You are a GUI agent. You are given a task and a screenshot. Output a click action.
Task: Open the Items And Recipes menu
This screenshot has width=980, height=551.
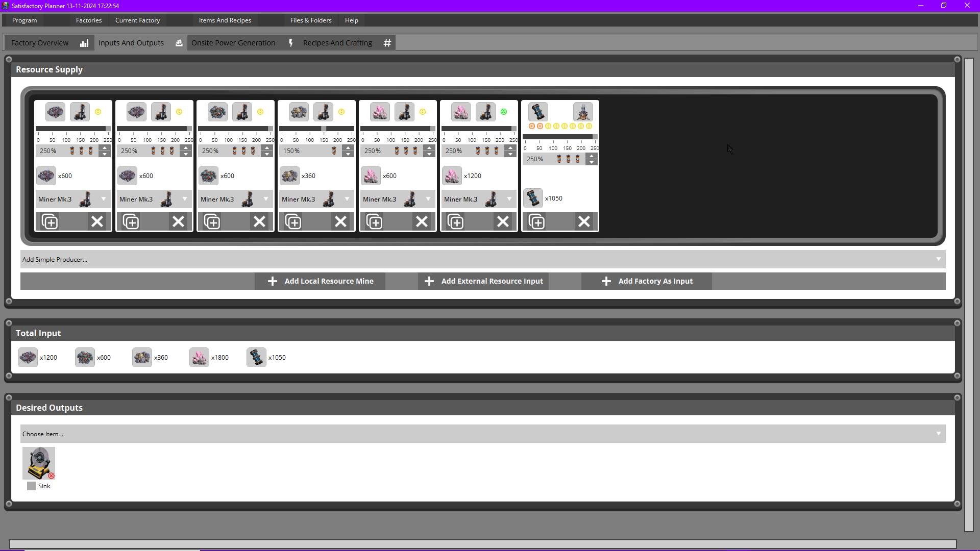[225, 20]
